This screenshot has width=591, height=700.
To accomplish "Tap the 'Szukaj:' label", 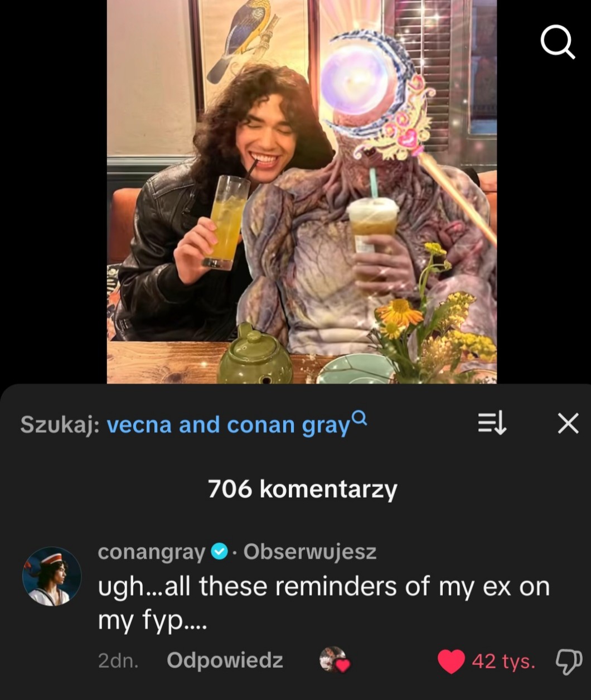I will point(60,426).
